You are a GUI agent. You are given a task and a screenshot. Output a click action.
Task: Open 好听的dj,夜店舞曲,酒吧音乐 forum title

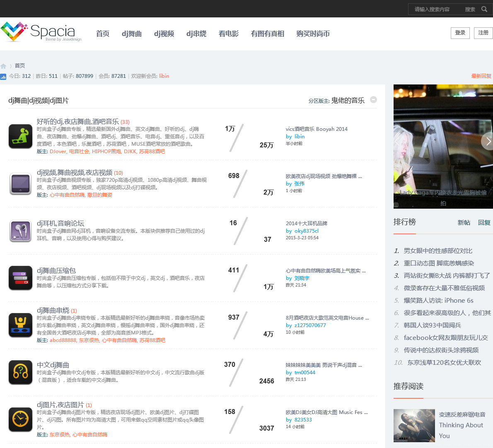77,122
